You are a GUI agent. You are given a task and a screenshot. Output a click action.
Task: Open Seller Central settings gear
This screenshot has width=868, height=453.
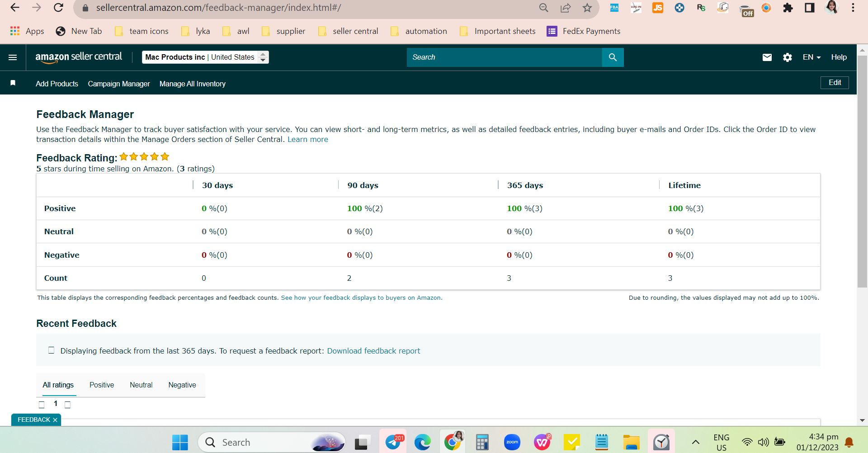coord(788,57)
